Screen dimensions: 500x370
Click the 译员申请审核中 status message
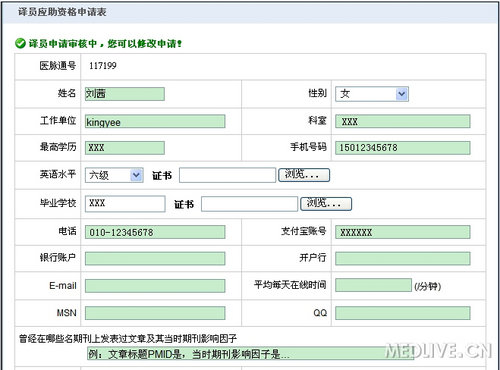(x=105, y=44)
